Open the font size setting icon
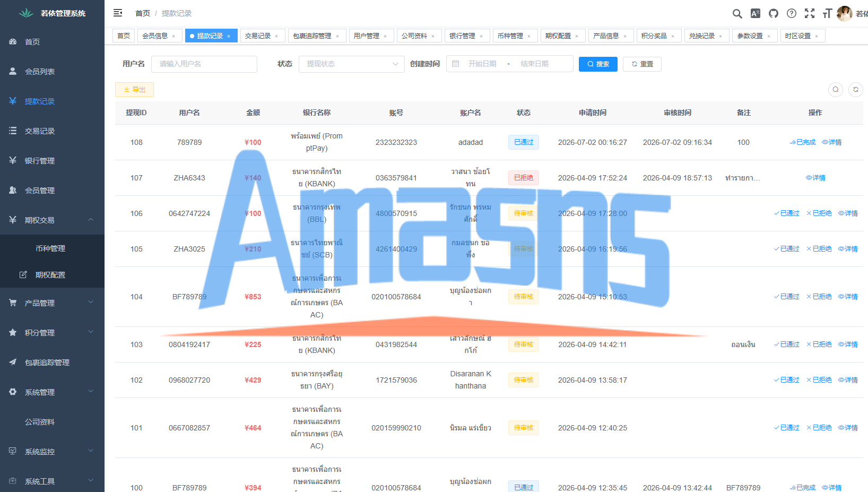The image size is (868, 492). 827,13
